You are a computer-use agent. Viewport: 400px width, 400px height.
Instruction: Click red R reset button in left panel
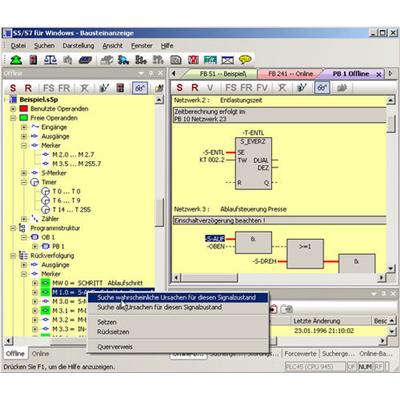[28, 88]
